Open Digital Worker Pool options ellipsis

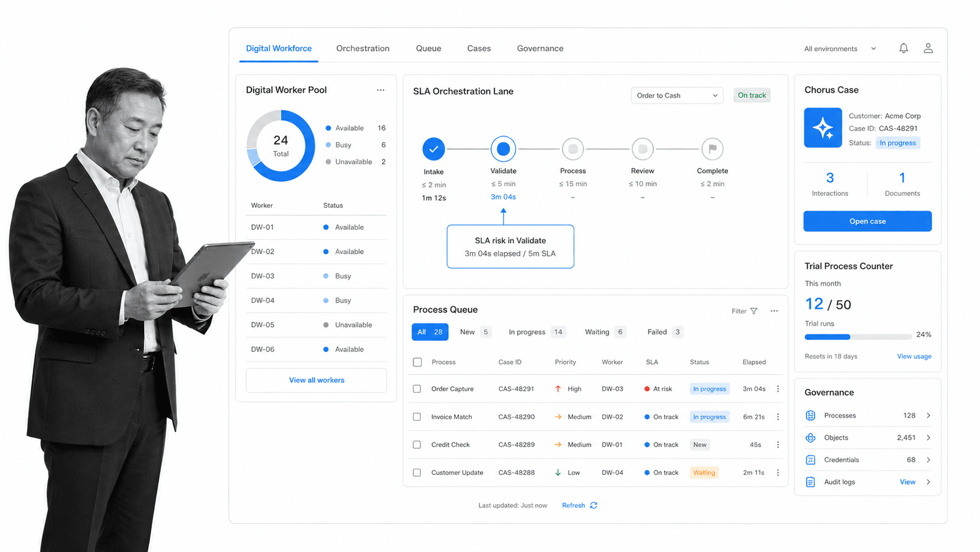[380, 90]
